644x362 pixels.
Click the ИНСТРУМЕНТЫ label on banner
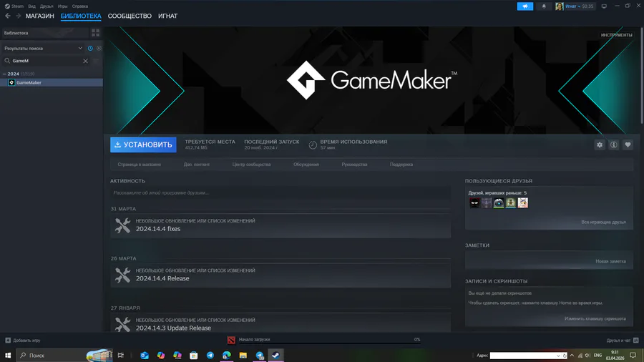coord(617,35)
